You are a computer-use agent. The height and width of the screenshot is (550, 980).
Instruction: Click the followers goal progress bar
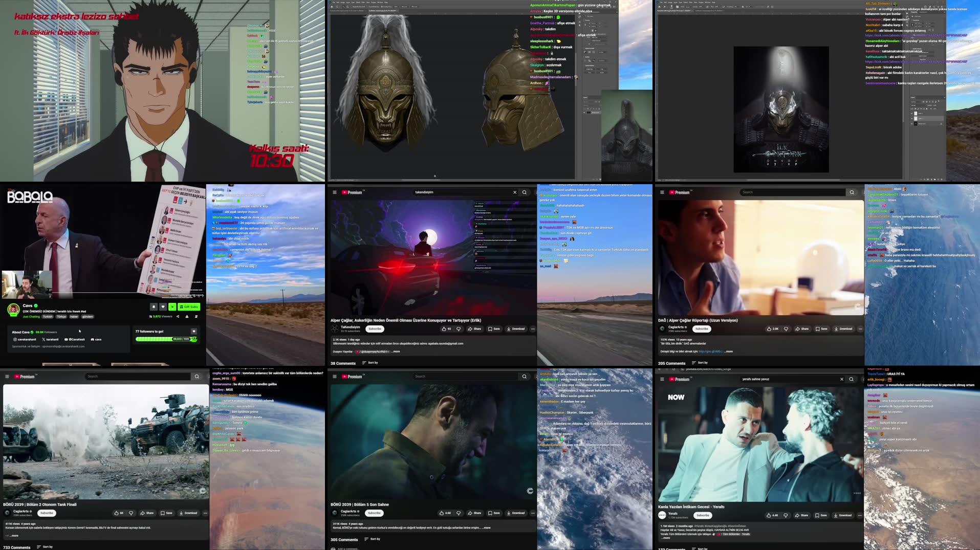click(166, 339)
